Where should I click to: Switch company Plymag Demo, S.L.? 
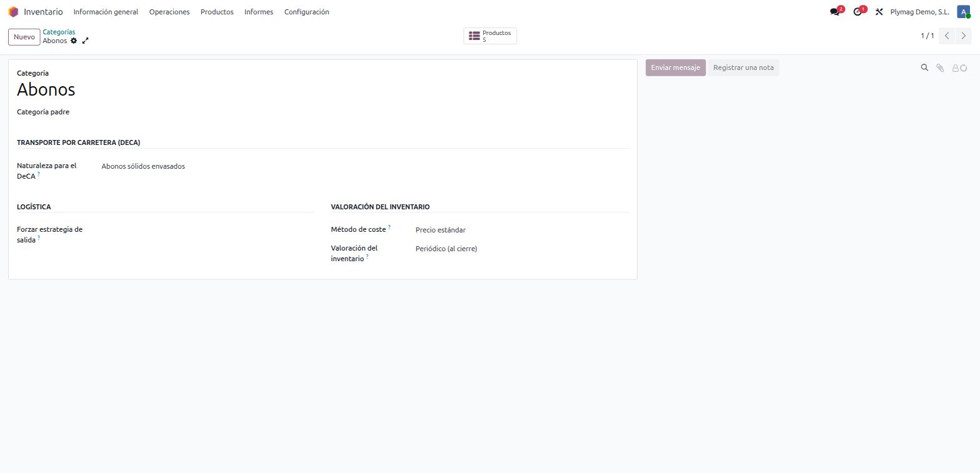(919, 12)
